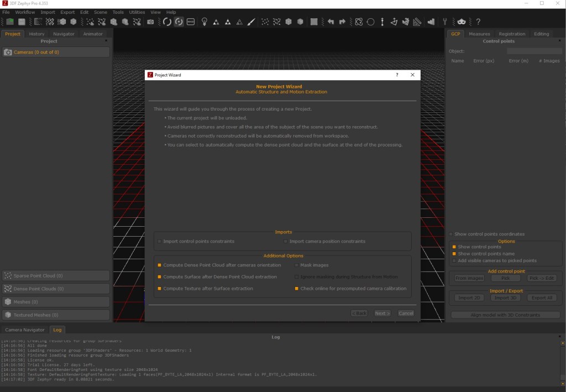This screenshot has width=566, height=392.
Task: Click the Sparse Point Cloud panel icon
Action: pyautogui.click(x=8, y=275)
